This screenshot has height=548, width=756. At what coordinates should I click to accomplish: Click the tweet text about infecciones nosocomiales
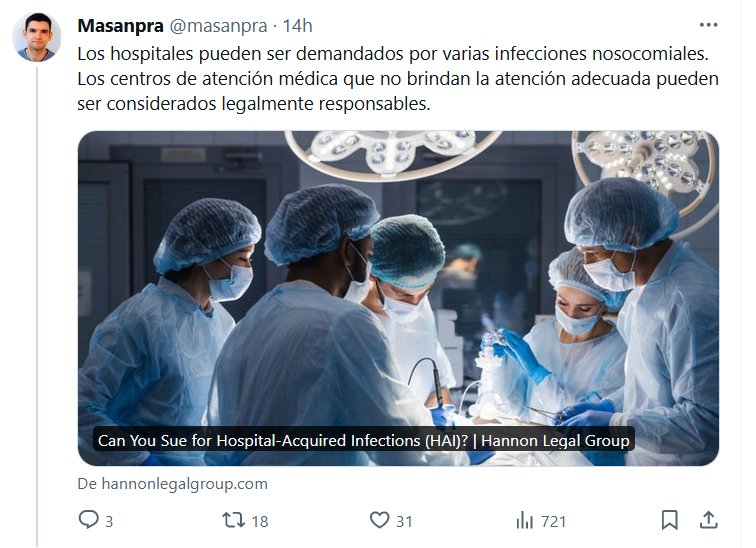click(x=398, y=79)
